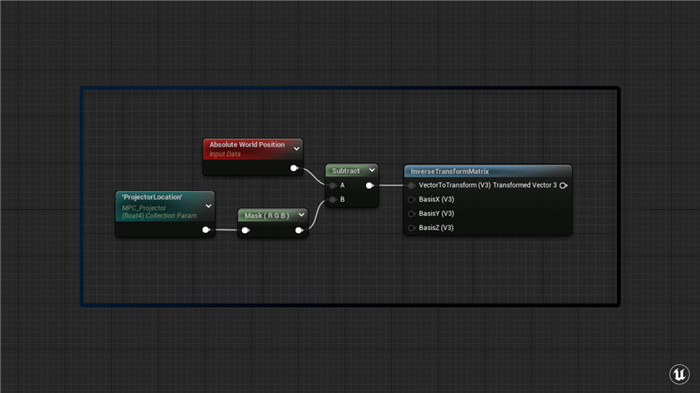The height and width of the screenshot is (393, 700).
Task: Click the (float4) Collection Param text
Action: 159,216
